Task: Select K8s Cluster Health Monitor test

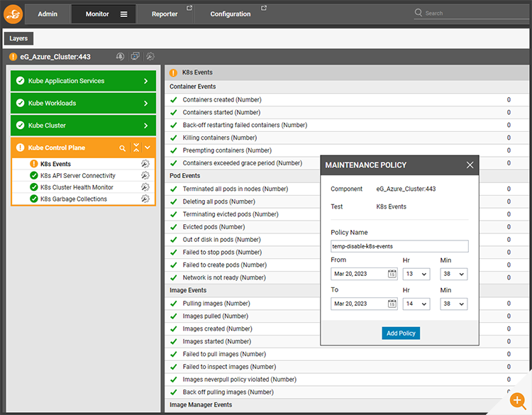Action: click(x=77, y=187)
